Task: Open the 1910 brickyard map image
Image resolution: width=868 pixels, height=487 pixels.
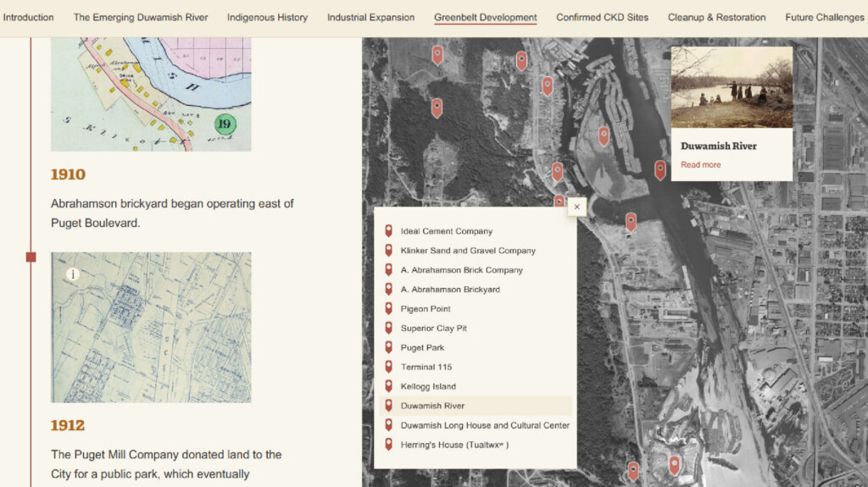Action: pyautogui.click(x=151, y=94)
